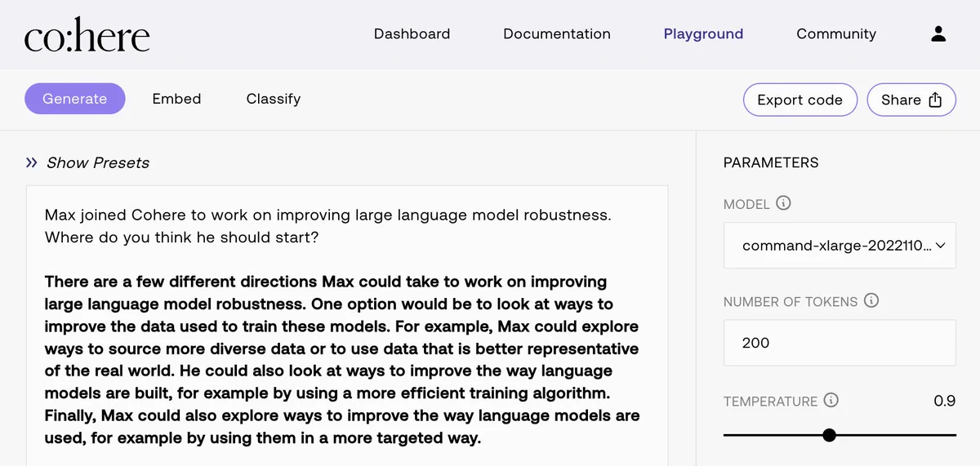Click the Number of Tokens field
The height and width of the screenshot is (466, 980).
coord(840,343)
